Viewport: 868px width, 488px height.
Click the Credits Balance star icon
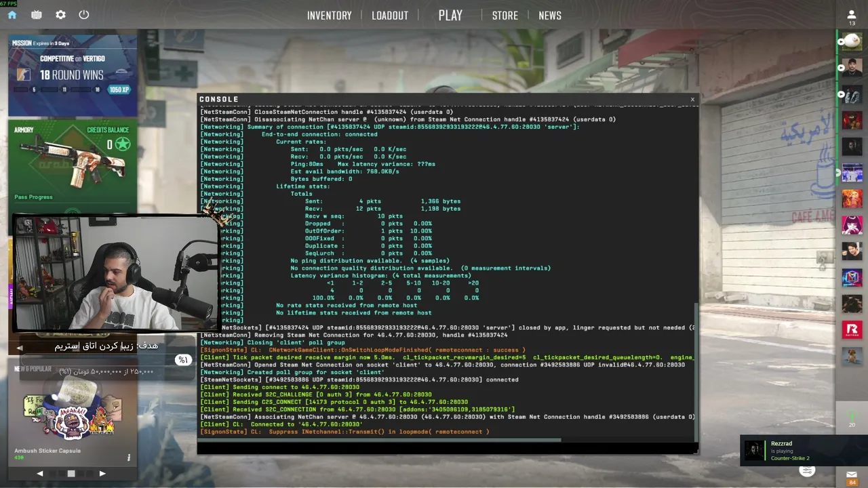[123, 144]
